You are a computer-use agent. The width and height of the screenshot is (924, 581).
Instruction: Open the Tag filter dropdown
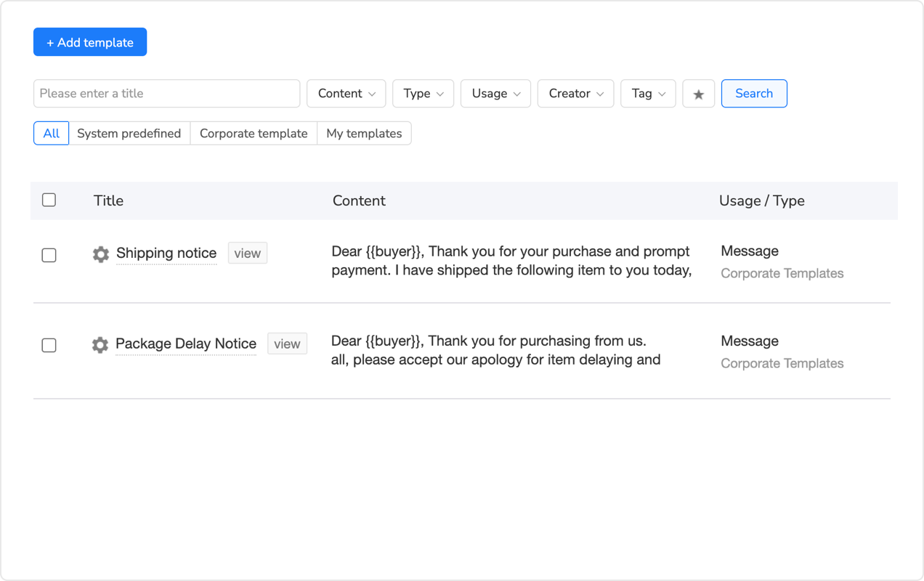tap(648, 93)
